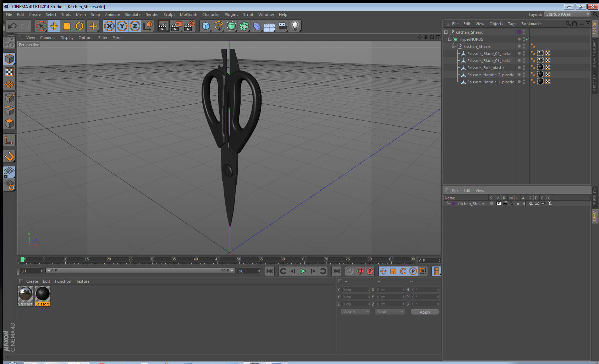Open render settings icon
599x364 pixels.
click(x=189, y=26)
